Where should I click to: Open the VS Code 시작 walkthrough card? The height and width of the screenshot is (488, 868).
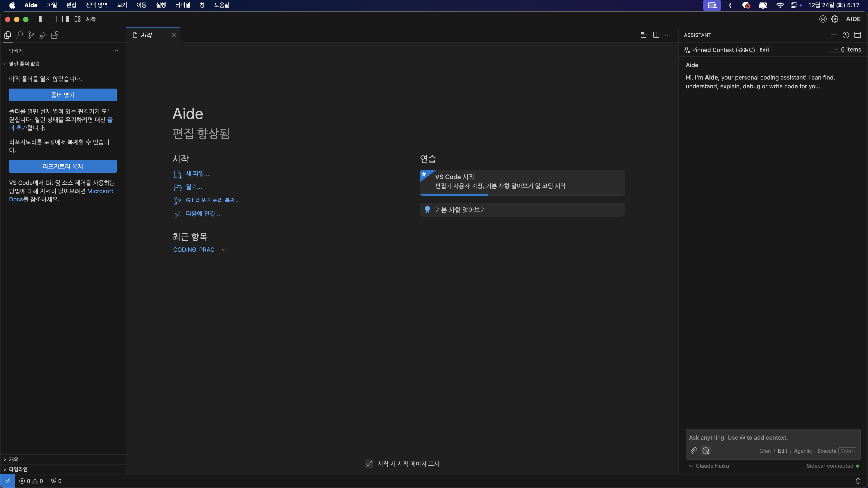point(522,183)
